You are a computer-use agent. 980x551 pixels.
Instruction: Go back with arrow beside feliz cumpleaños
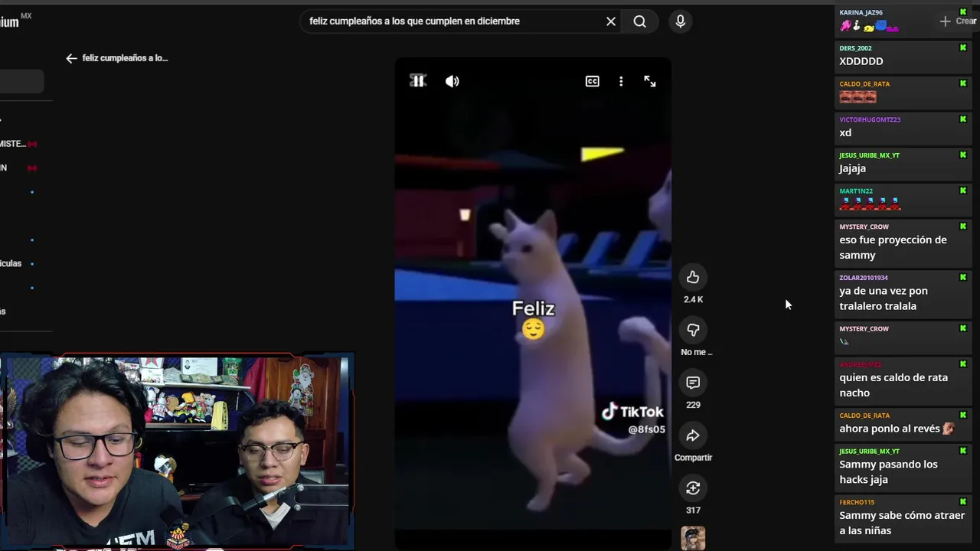point(71,58)
